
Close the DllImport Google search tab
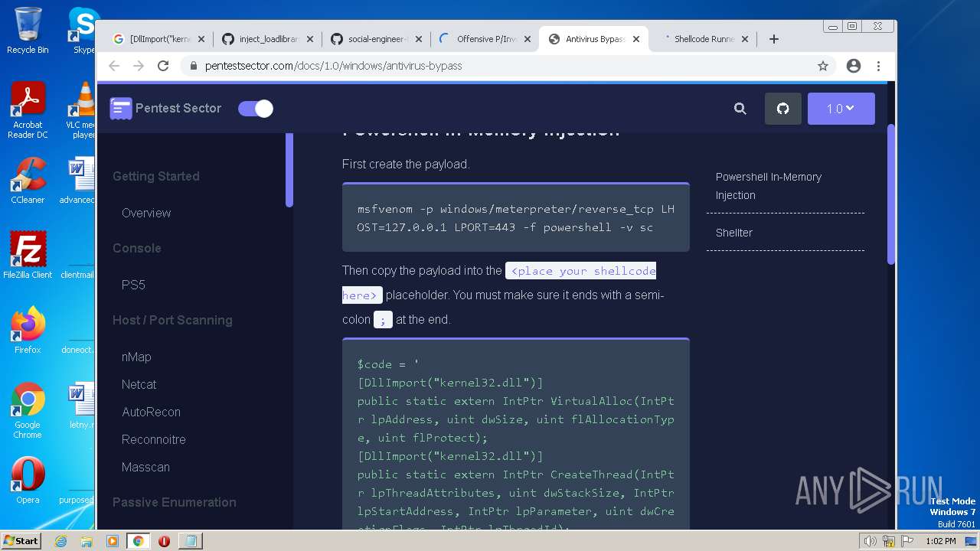201,39
